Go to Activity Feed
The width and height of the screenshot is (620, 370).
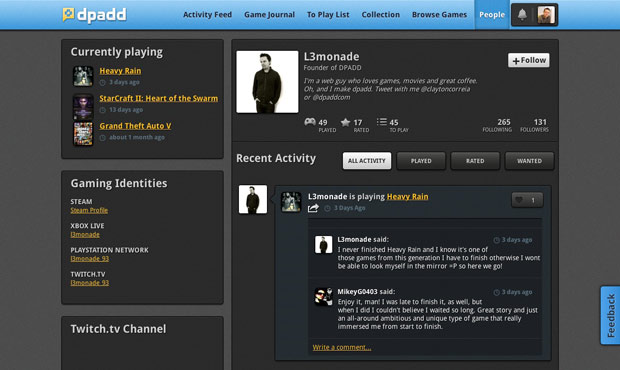(x=207, y=15)
